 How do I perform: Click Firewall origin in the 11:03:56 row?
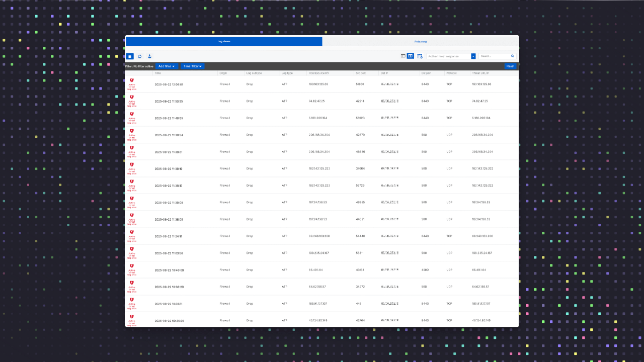tap(224, 253)
